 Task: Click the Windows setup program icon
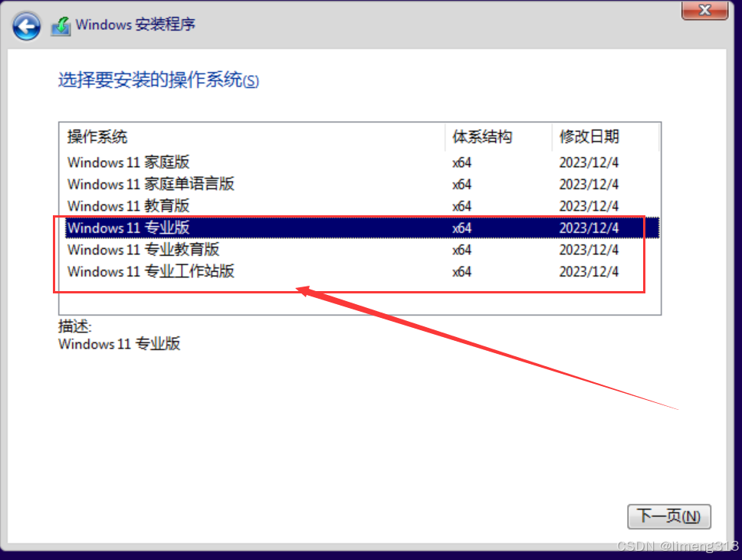click(61, 25)
